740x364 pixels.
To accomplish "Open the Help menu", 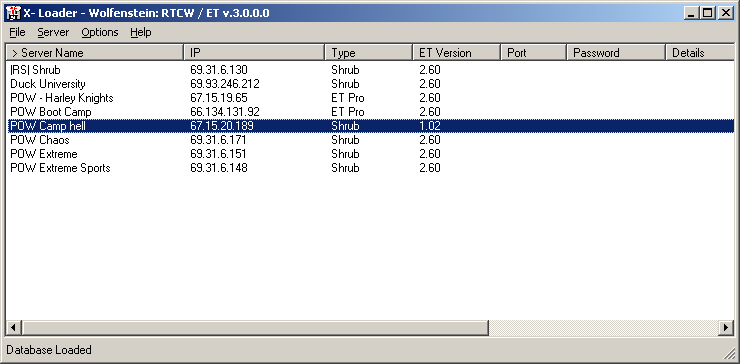I will (141, 32).
